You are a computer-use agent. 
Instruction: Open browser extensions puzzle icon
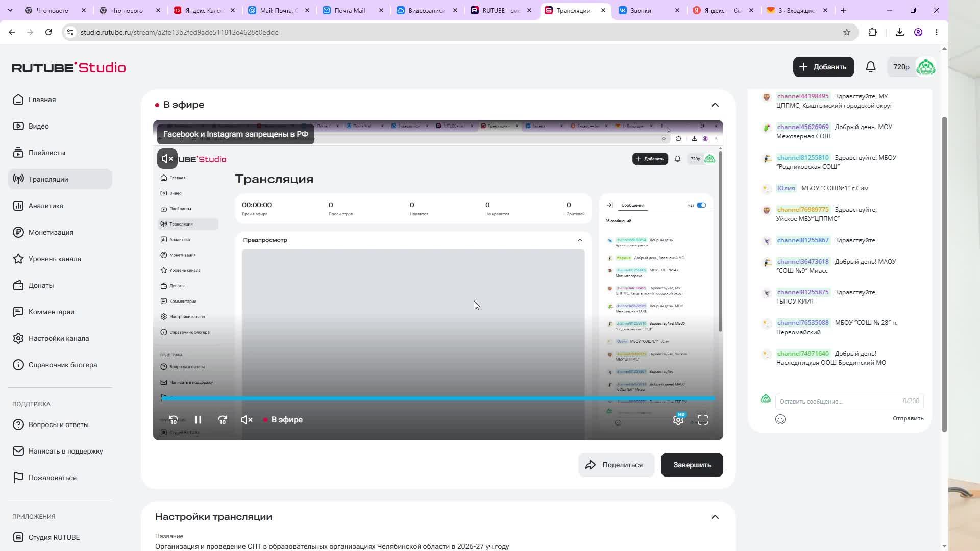coord(873,32)
